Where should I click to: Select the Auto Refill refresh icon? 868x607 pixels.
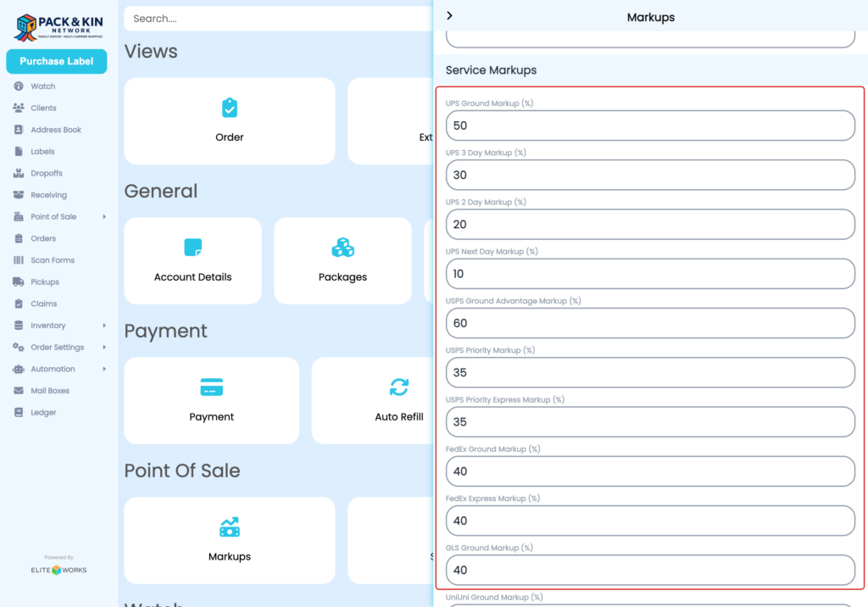(398, 388)
